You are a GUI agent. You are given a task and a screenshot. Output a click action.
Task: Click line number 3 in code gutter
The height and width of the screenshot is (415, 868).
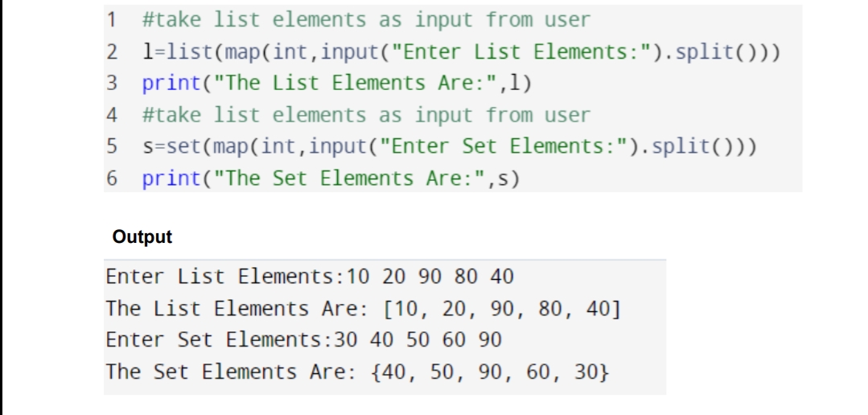point(111,83)
